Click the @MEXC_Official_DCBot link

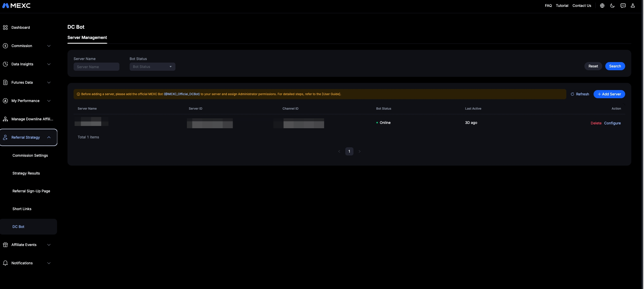[x=182, y=94]
